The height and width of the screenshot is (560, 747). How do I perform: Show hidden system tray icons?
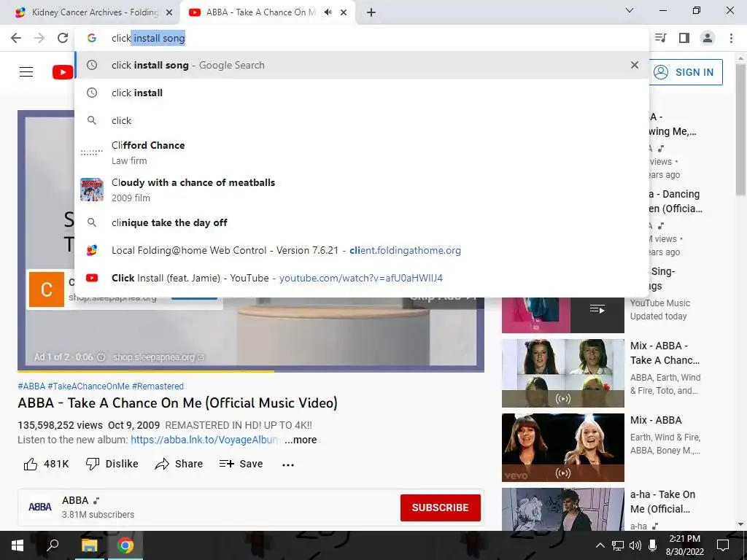pyautogui.click(x=600, y=545)
